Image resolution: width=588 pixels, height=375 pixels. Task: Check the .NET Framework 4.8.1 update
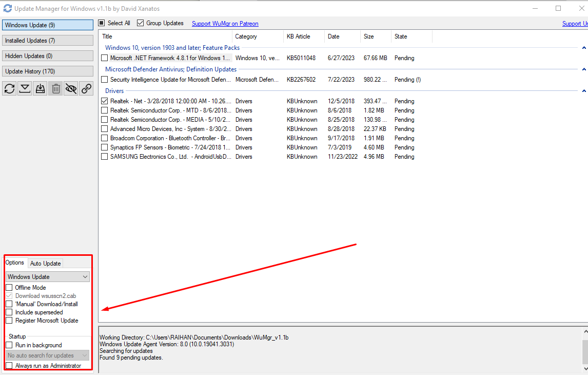(x=105, y=58)
